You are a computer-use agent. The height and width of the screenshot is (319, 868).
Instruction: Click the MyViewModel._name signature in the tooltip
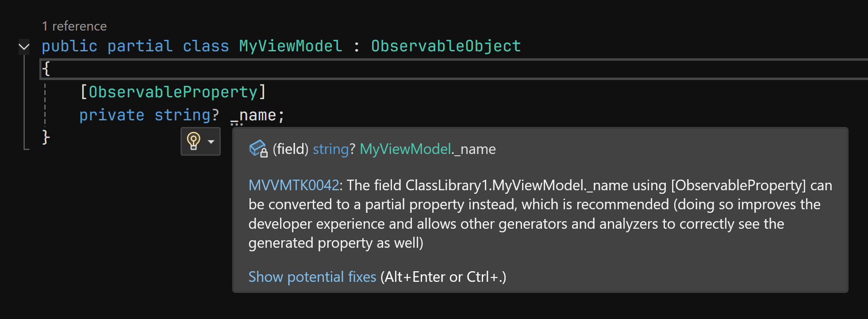click(x=427, y=149)
